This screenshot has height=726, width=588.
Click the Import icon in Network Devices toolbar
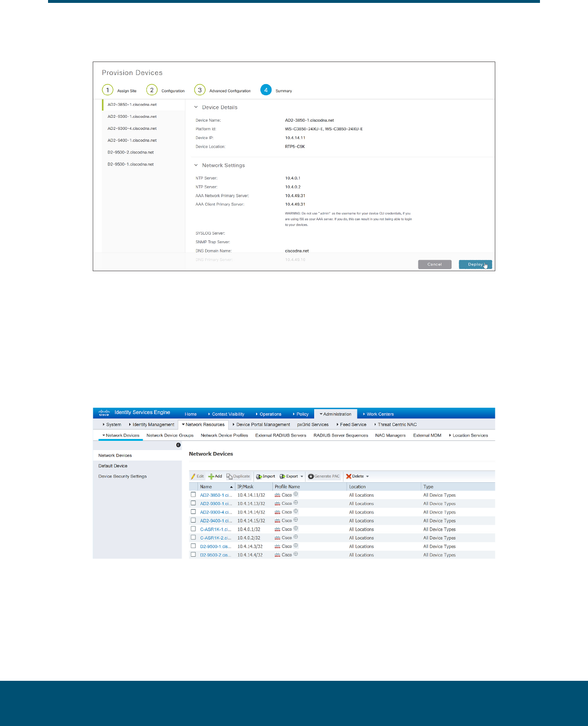tap(259, 476)
